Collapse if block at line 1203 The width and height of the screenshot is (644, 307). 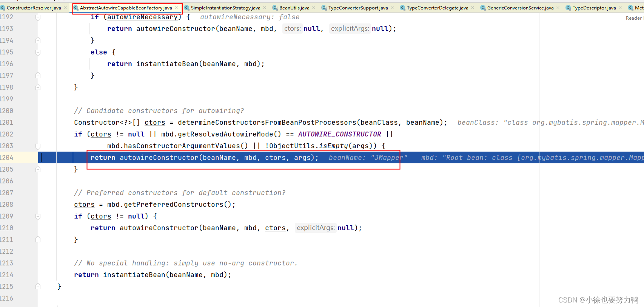[38, 146]
